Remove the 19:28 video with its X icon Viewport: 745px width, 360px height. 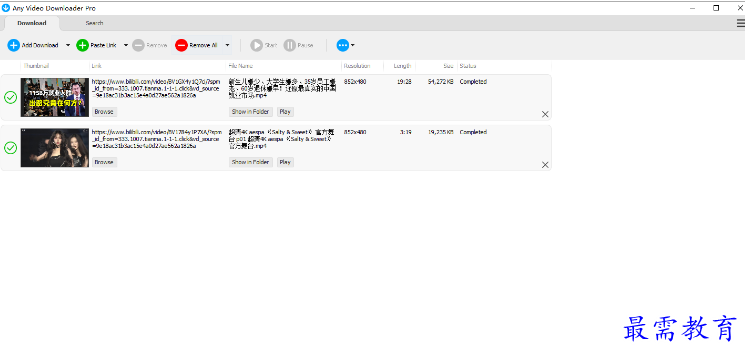[545, 114]
